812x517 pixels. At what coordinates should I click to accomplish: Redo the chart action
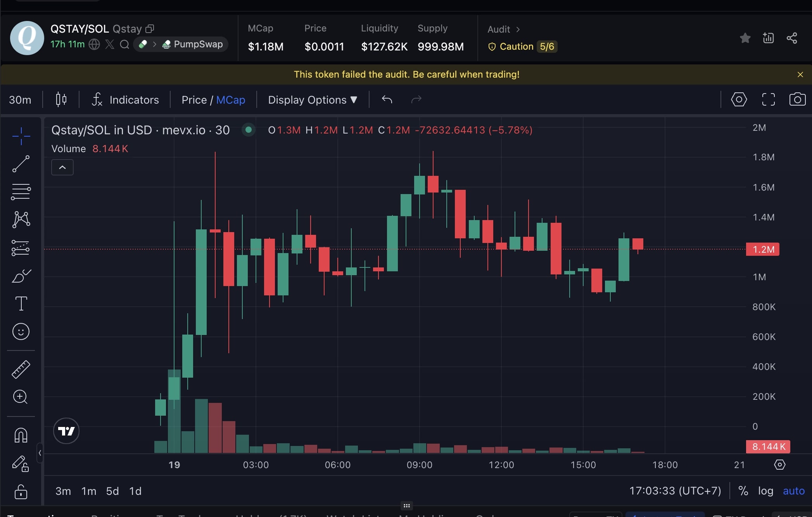pyautogui.click(x=416, y=100)
